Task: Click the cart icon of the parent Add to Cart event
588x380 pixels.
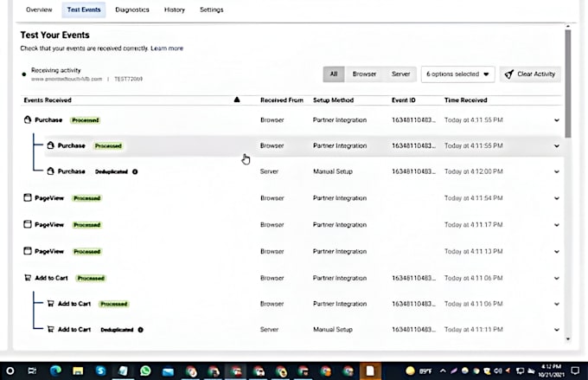Action: click(x=28, y=278)
